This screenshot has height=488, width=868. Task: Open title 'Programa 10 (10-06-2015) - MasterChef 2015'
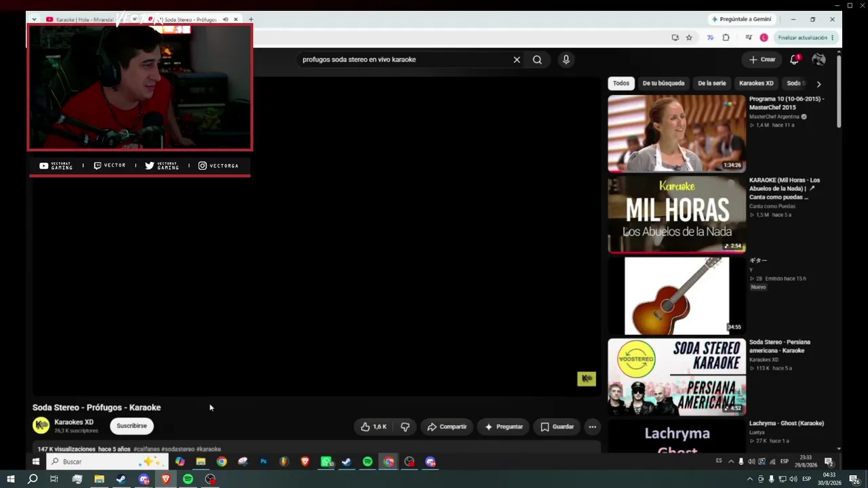click(787, 103)
